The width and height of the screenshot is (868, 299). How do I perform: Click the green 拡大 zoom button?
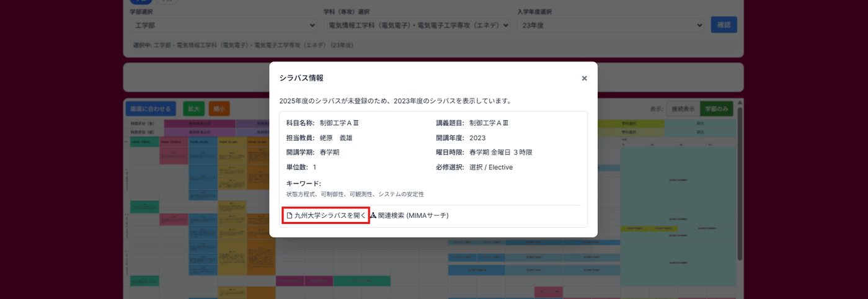click(x=194, y=109)
